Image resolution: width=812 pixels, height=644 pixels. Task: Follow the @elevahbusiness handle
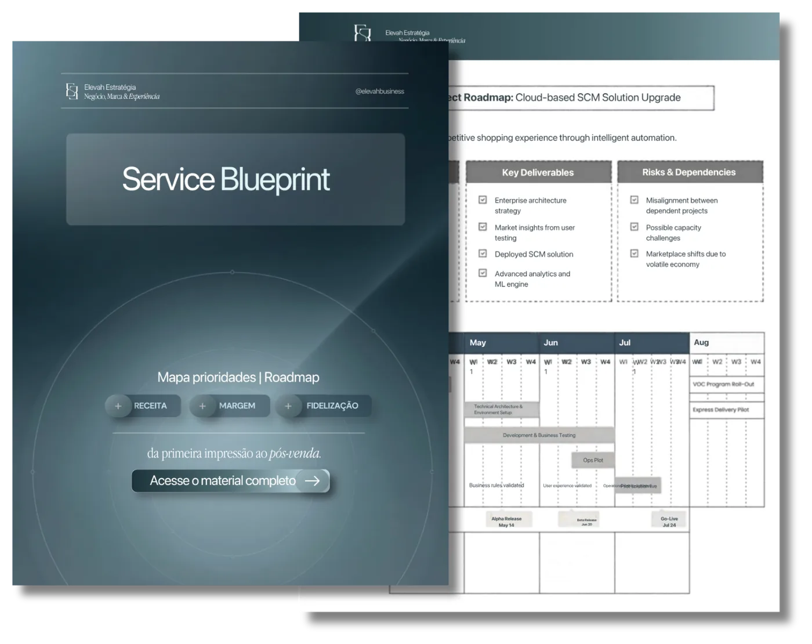pos(380,92)
